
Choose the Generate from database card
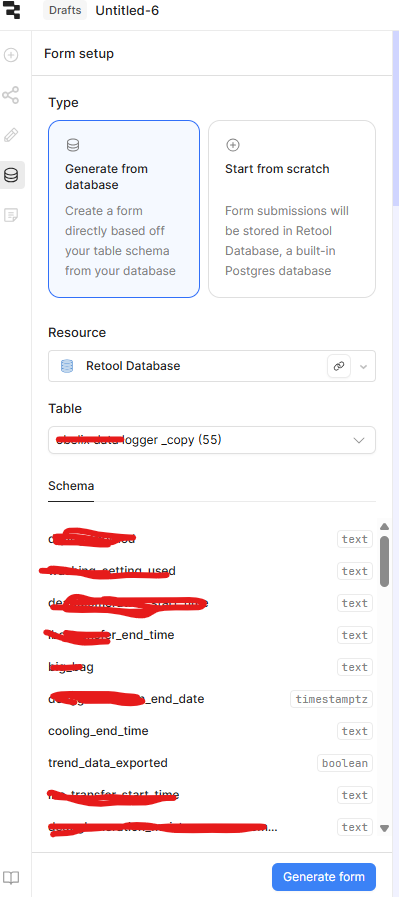pos(124,209)
